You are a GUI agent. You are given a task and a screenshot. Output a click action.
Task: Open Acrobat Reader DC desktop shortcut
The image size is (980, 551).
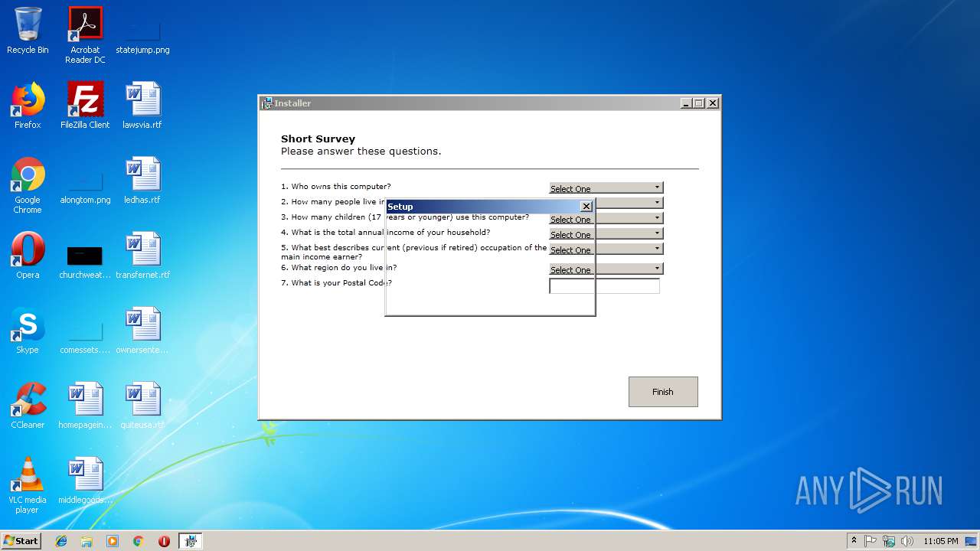point(85,36)
